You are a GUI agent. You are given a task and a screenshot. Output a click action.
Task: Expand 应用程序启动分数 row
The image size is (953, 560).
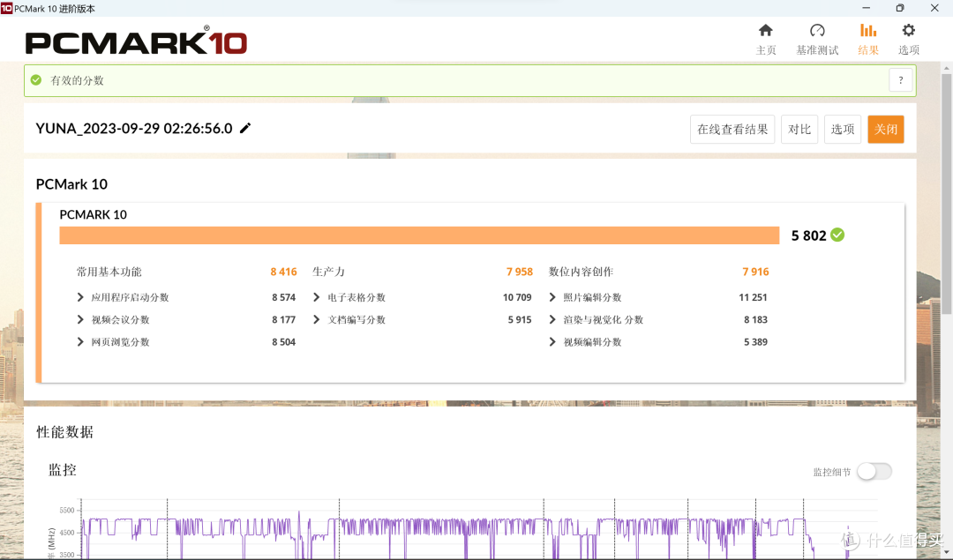(80, 297)
